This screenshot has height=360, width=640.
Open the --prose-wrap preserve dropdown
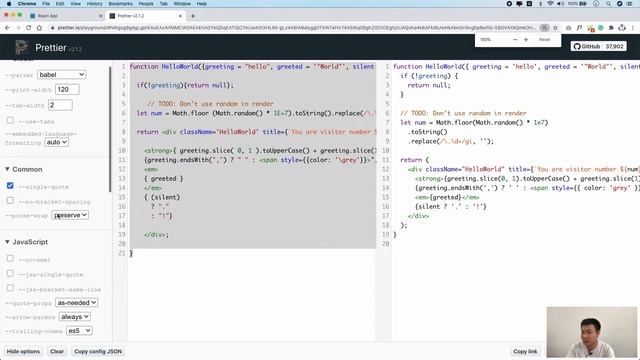70,215
